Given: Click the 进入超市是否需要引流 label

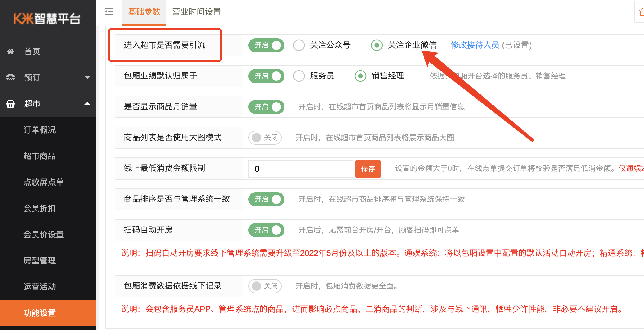Looking at the screenshot, I should (x=165, y=45).
